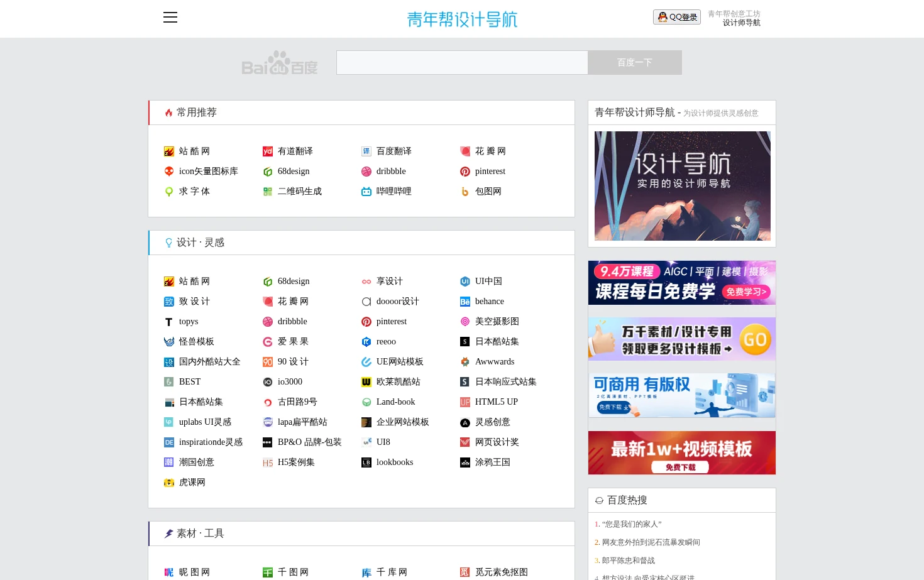Open the 古田路9号 link
Screen dimensions: 924x580
click(297, 402)
